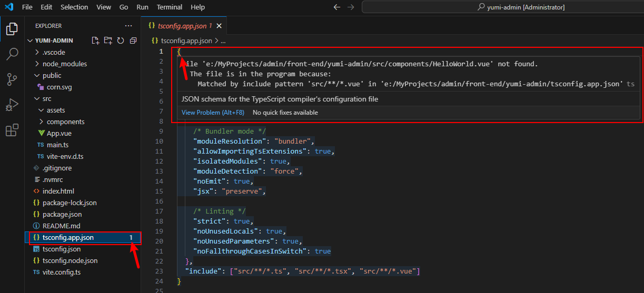
Task: Open the Edit menu
Action: click(46, 7)
